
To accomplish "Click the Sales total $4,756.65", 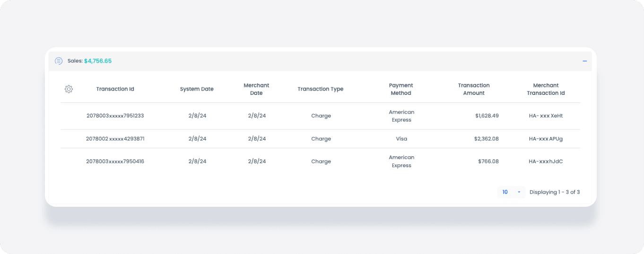I will point(98,61).
